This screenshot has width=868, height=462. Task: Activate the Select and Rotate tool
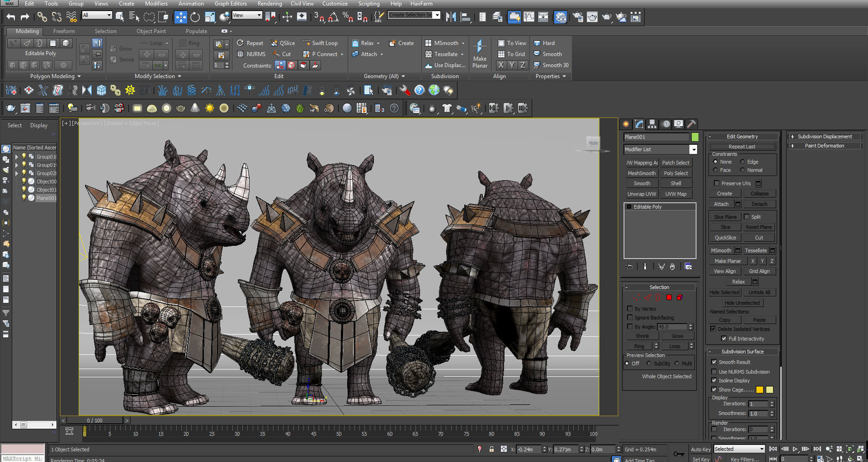195,17
